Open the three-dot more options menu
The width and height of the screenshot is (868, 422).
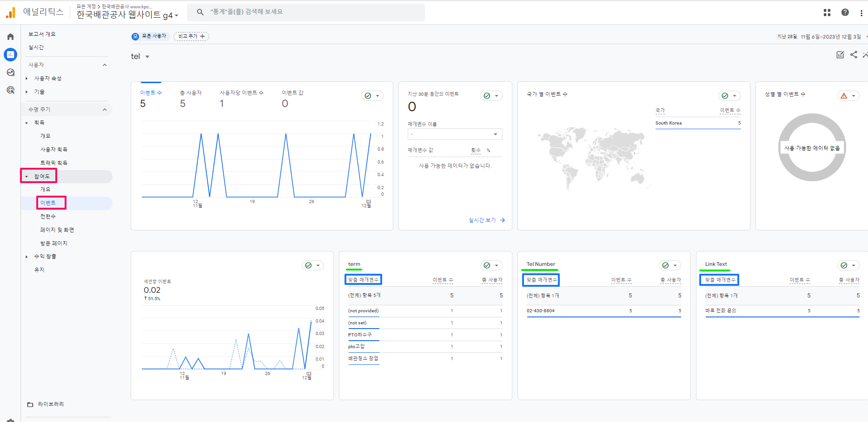tap(861, 13)
